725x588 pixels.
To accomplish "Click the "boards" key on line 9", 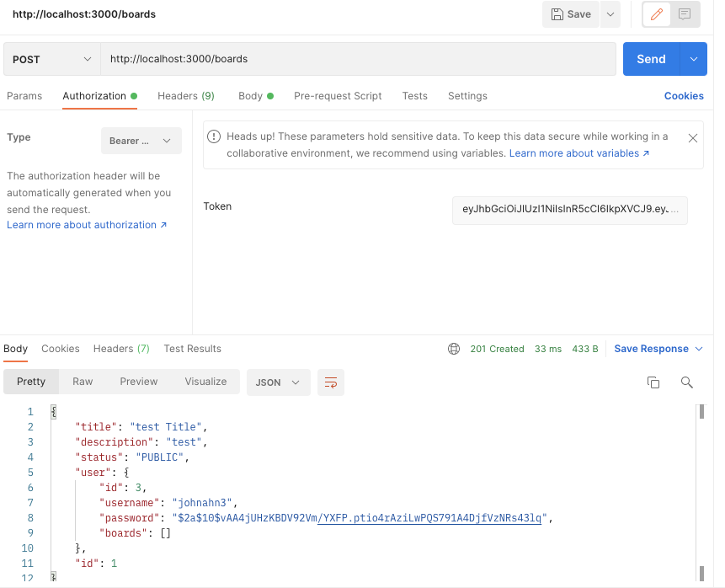I will 123,533.
